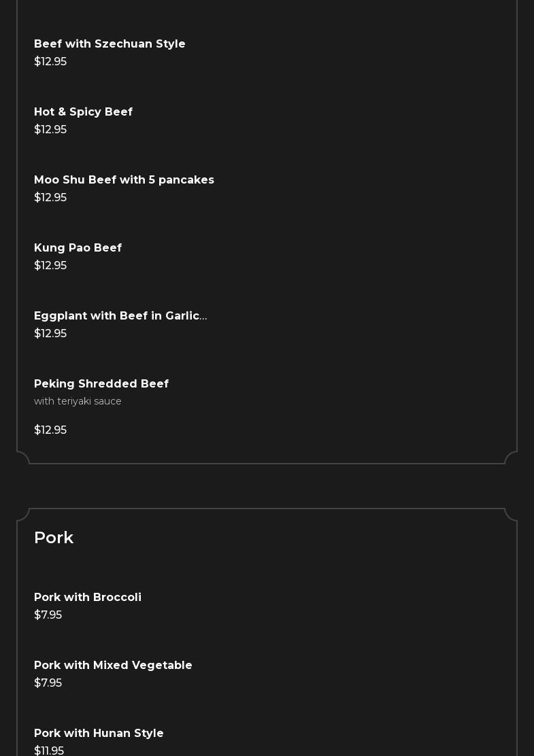Click the $7.95 price under Pork with Broccoli
The width and height of the screenshot is (534, 756).
pos(48,615)
